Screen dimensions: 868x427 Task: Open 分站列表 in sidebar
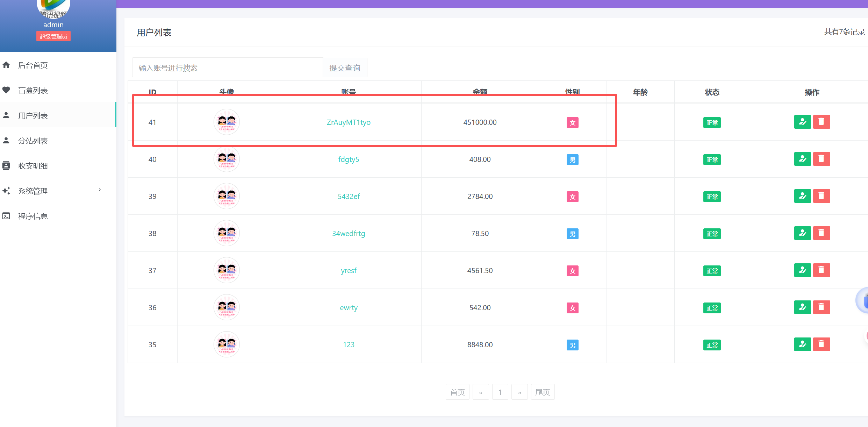click(33, 141)
